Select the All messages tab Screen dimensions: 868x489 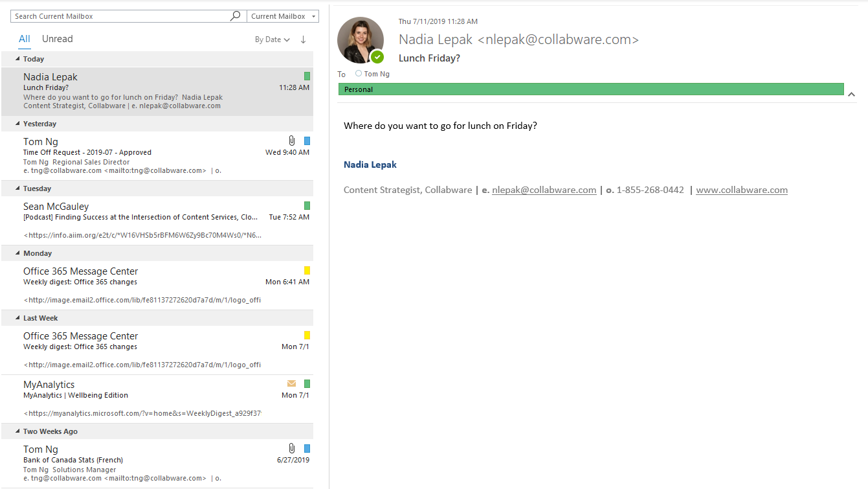pyautogui.click(x=24, y=38)
